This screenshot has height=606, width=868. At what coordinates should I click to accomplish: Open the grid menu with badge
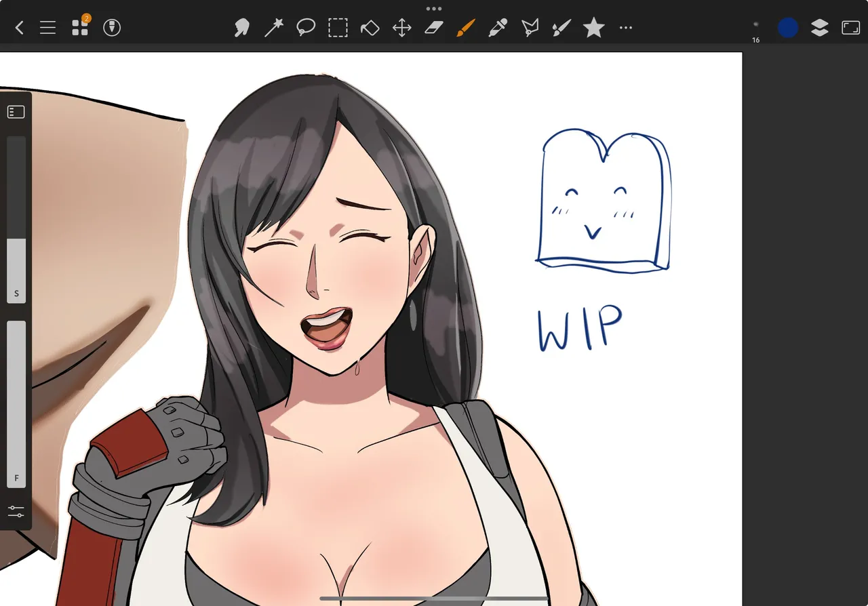coord(80,28)
